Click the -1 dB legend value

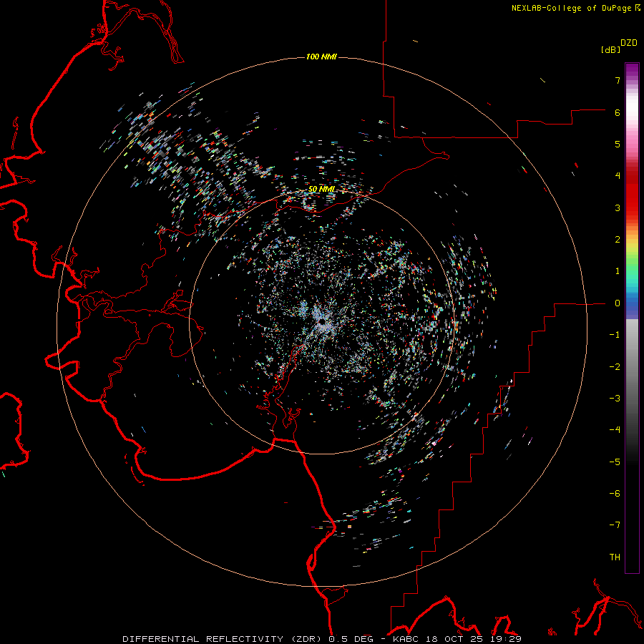[x=615, y=335]
